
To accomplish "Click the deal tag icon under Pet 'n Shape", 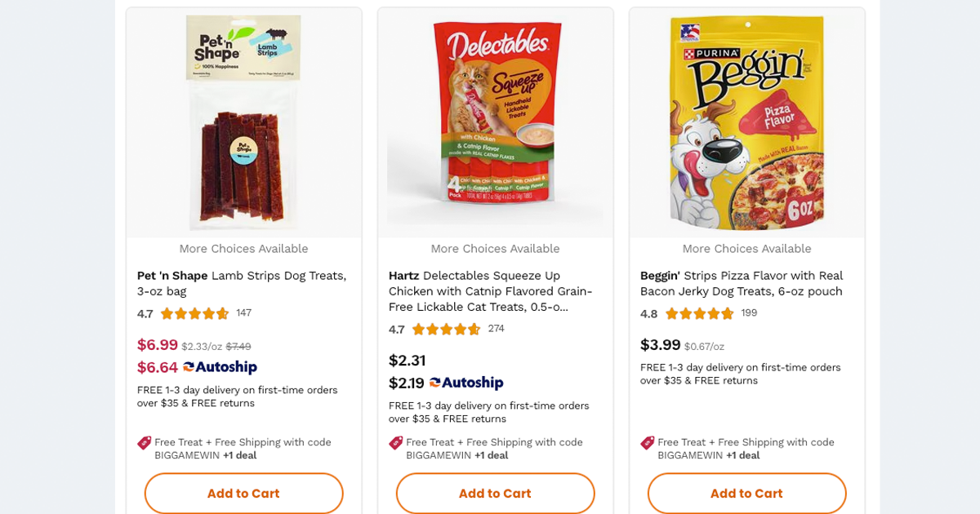I will [x=145, y=443].
